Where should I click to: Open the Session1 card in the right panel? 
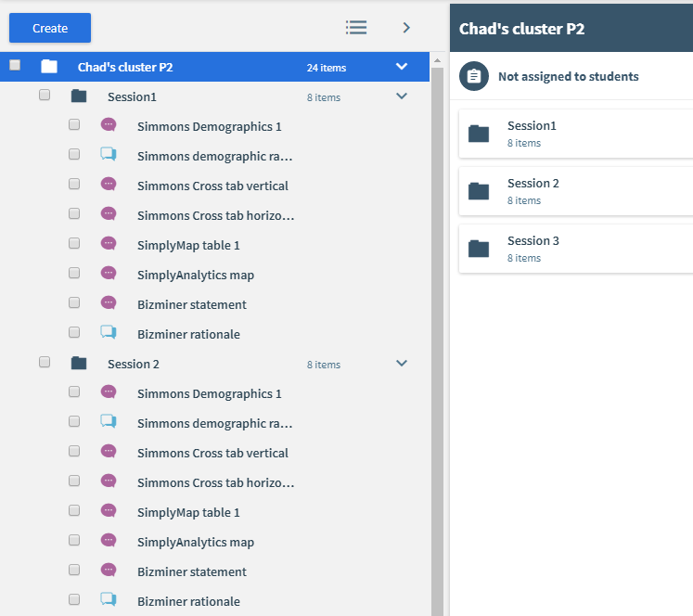point(576,134)
